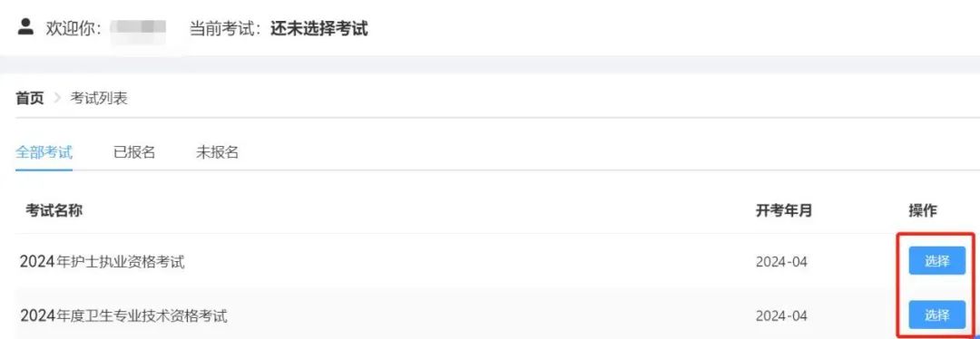980x339 pixels.
Task: Click the 欢迎你 welcome label
Action: tap(69, 28)
